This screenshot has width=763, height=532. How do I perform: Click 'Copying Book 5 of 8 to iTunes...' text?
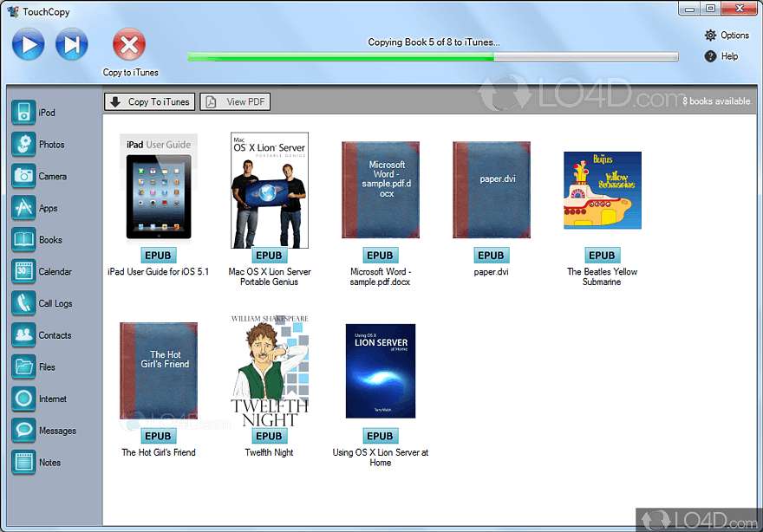[x=434, y=42]
